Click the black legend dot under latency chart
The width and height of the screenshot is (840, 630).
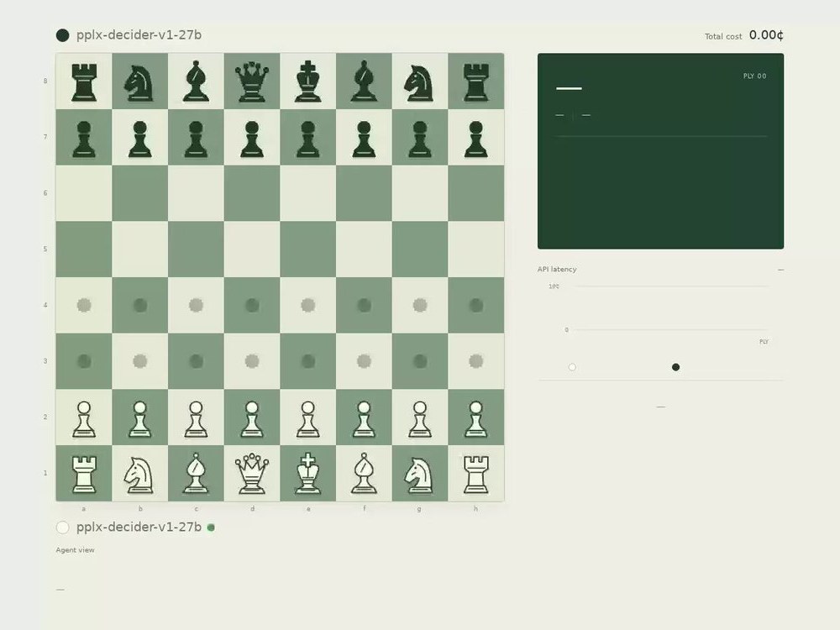tap(675, 367)
